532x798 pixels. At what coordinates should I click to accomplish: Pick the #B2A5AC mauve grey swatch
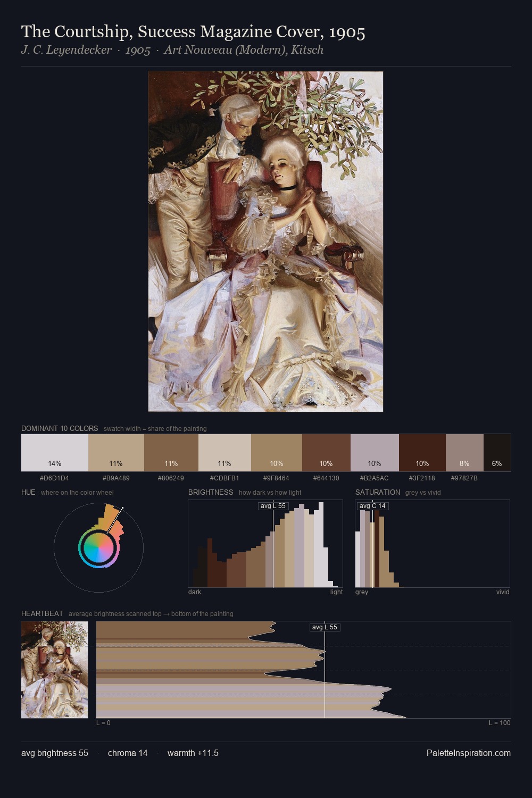point(375,453)
